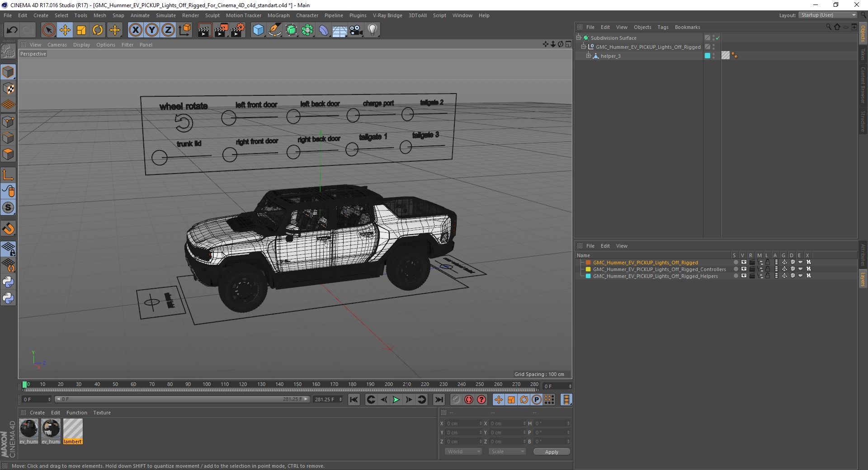Image resolution: width=868 pixels, height=470 pixels.
Task: Click Make Editable icon in left sidebar
Action: pos(8,52)
